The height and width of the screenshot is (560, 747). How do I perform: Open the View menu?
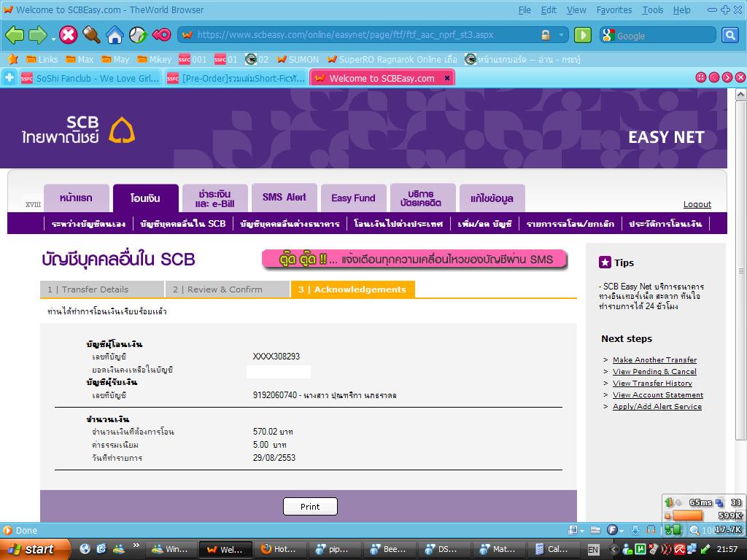576,10
